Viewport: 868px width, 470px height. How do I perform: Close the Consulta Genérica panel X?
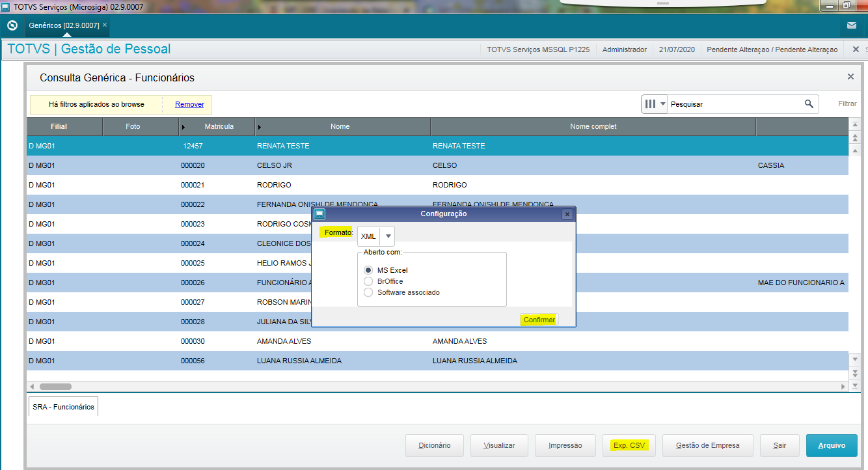850,77
